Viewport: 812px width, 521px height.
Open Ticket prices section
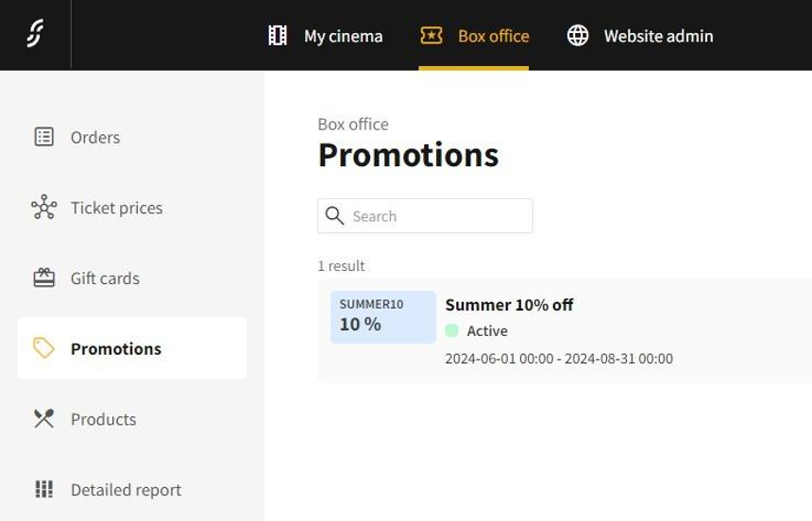[116, 208]
